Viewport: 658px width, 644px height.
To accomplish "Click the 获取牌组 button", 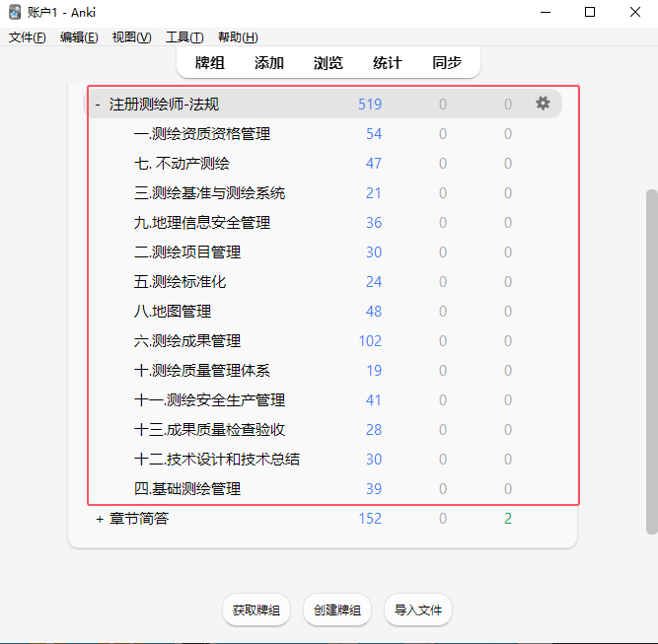I will click(256, 610).
